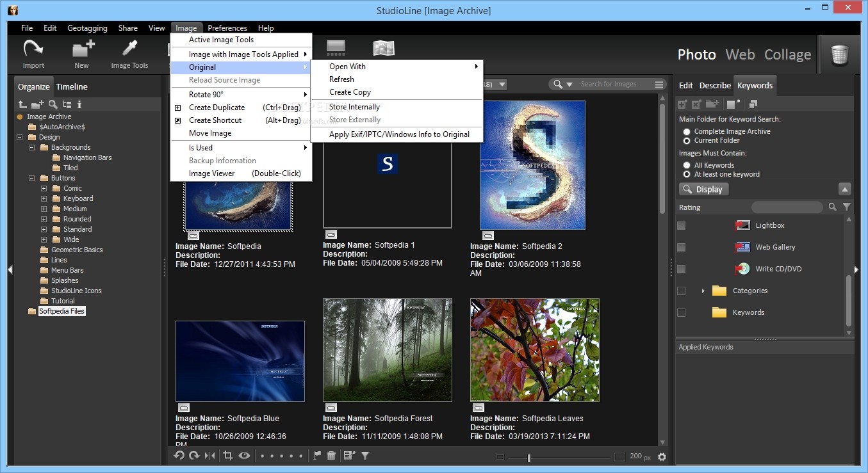Select Complete Image Archive radio button

[687, 131]
